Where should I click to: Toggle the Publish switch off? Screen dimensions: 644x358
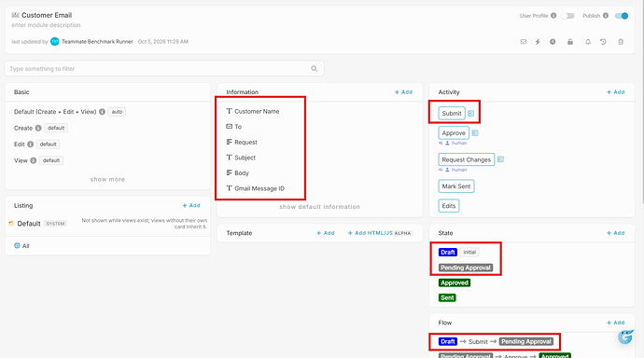click(x=622, y=16)
